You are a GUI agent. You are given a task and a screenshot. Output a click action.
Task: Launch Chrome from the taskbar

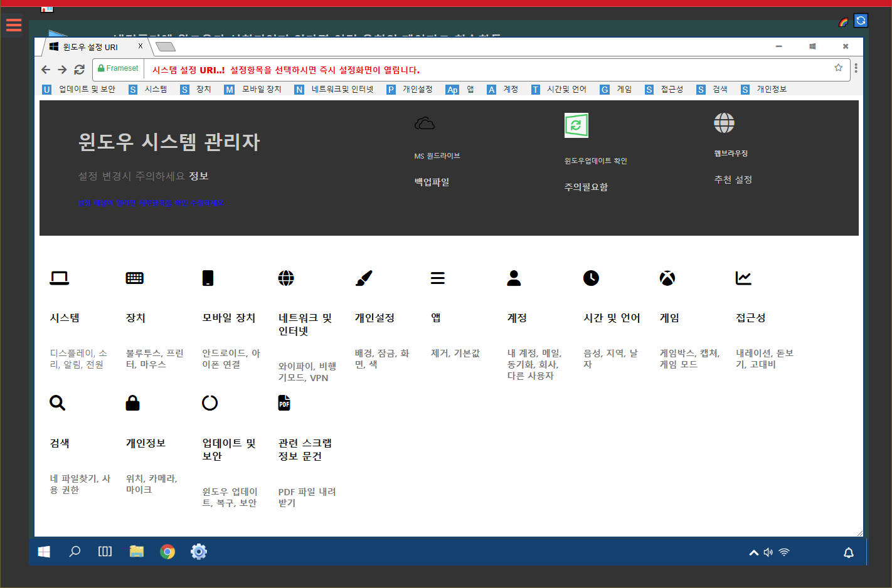[167, 552]
